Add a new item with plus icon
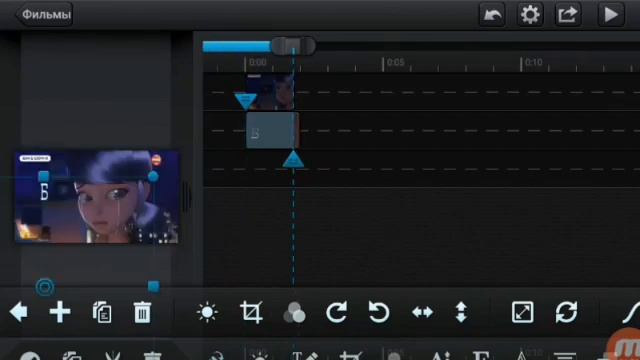640x360 pixels. pos(60,312)
